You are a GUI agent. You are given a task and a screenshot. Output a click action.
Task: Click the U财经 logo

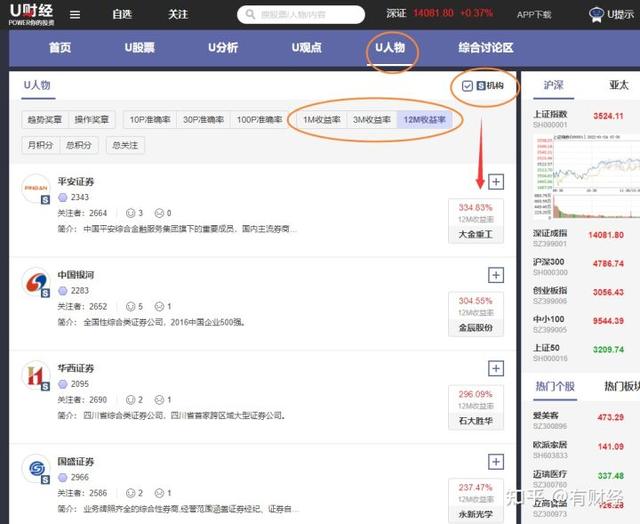tap(31, 14)
